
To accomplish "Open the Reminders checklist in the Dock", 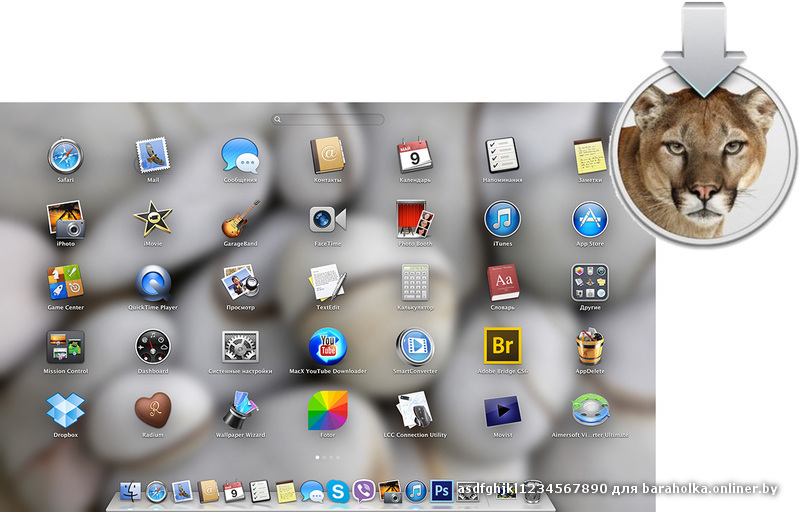I will 260,492.
